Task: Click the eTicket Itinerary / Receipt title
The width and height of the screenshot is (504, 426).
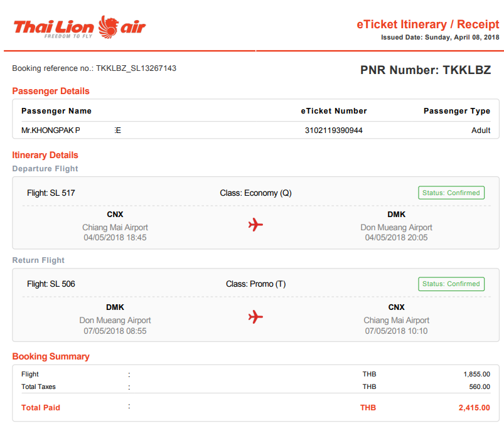Action: click(428, 24)
